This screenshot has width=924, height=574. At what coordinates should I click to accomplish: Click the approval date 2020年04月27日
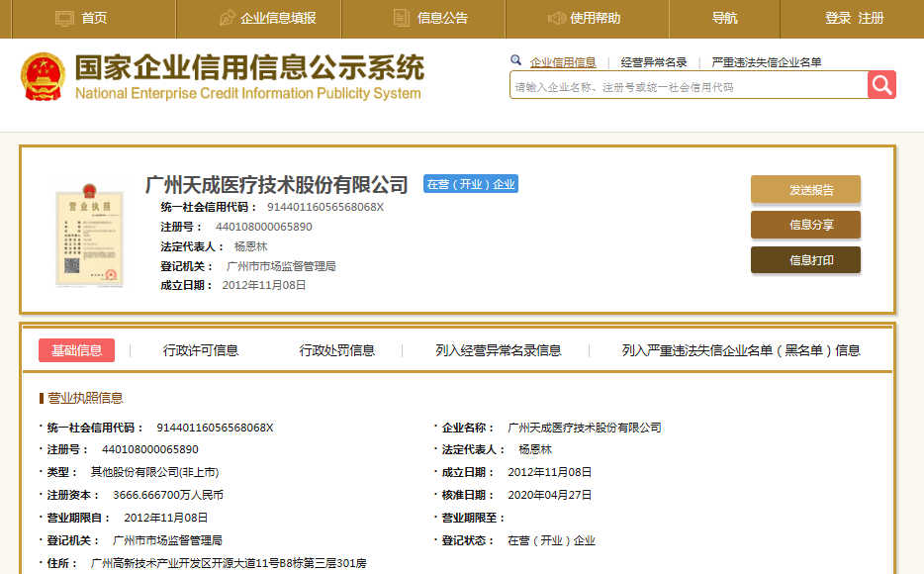(549, 495)
